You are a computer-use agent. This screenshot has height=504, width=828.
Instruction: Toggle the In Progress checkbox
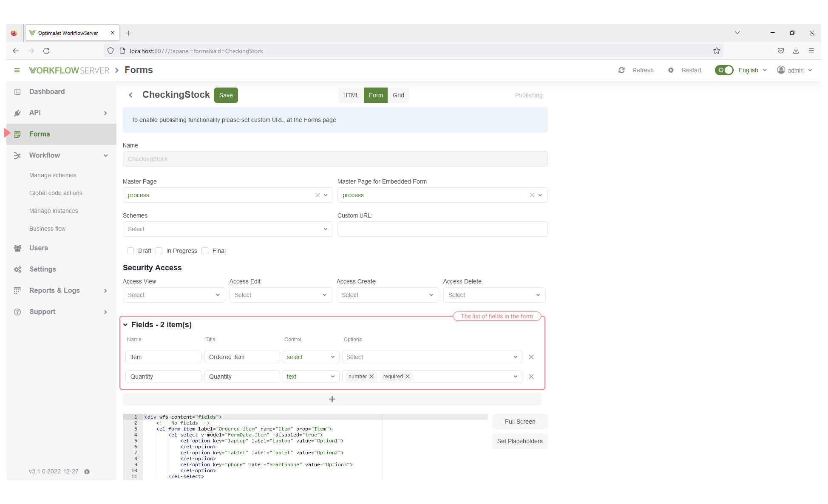tap(159, 251)
